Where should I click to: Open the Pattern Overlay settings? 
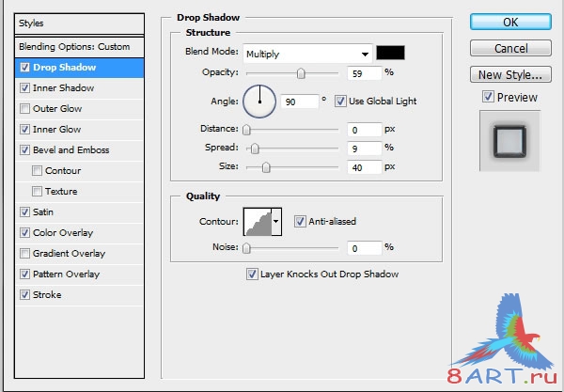(x=67, y=274)
